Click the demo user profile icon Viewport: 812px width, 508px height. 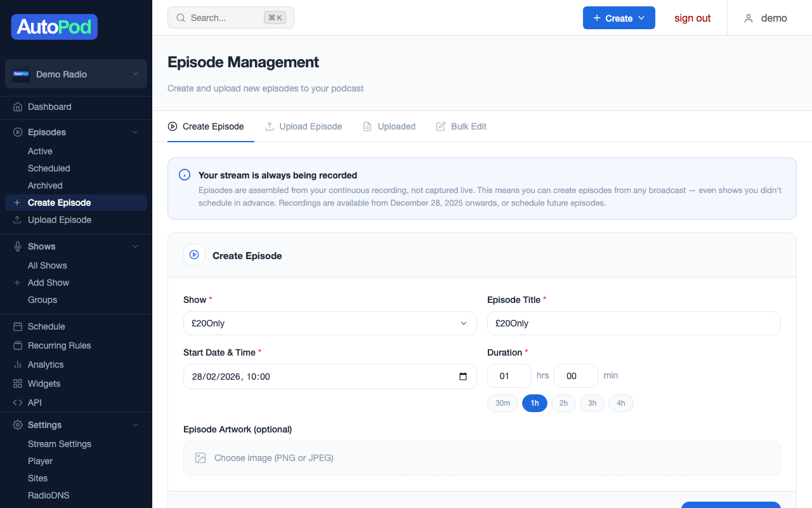747,18
